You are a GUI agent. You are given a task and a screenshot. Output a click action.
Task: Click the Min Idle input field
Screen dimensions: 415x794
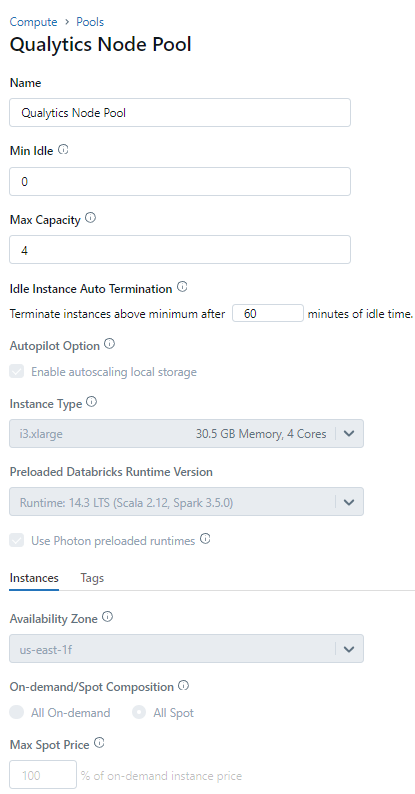point(180,181)
